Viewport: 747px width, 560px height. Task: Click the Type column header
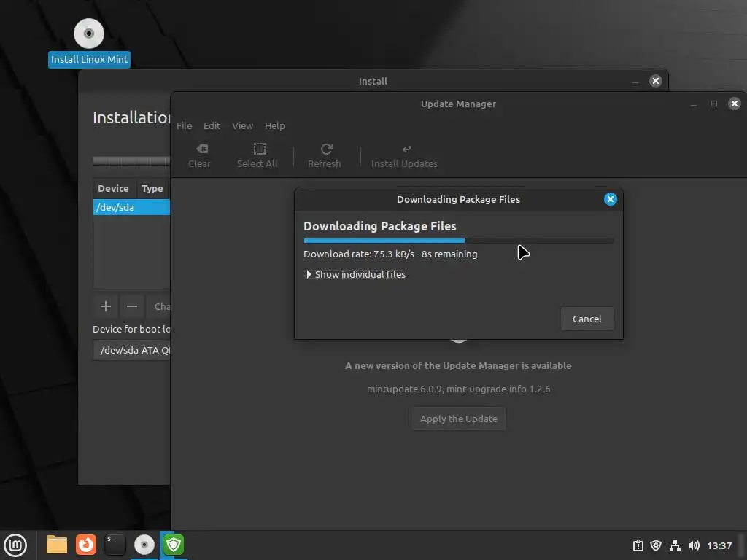[x=152, y=189]
